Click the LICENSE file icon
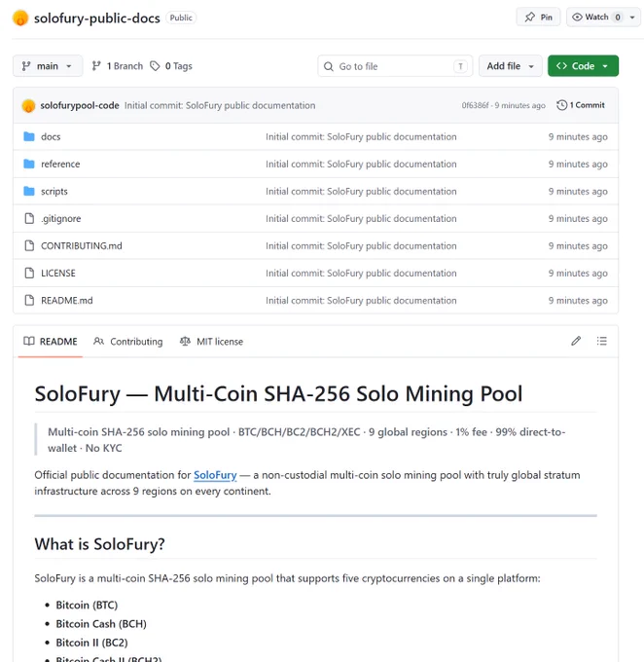 pos(29,274)
